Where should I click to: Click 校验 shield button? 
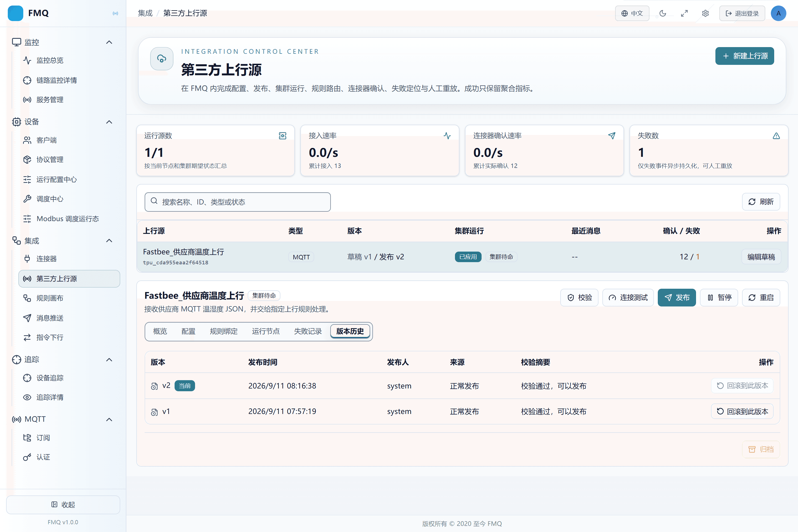pyautogui.click(x=579, y=298)
